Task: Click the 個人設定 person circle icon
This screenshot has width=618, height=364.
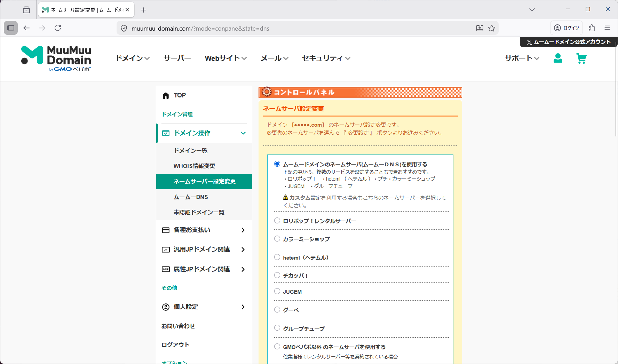Action: (166, 307)
